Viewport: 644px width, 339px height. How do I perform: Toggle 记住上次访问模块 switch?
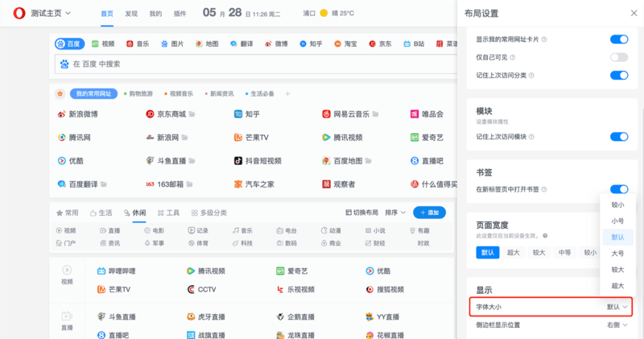click(x=619, y=137)
